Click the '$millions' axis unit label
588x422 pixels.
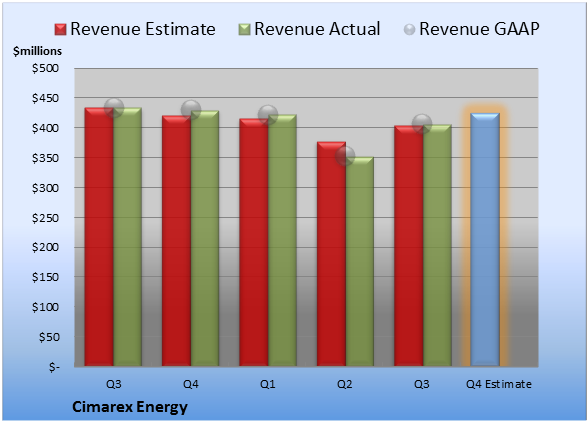pyautogui.click(x=38, y=51)
